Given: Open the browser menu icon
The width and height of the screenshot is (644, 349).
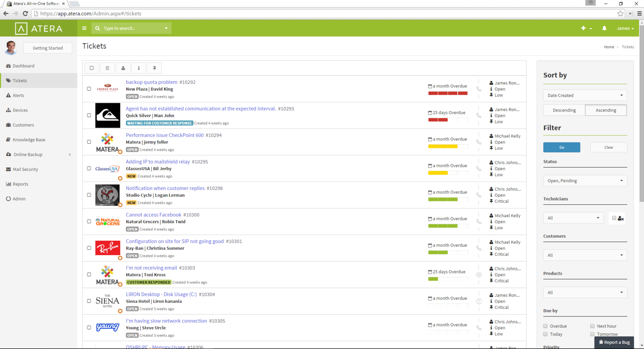Looking at the screenshot, I should click(x=639, y=14).
